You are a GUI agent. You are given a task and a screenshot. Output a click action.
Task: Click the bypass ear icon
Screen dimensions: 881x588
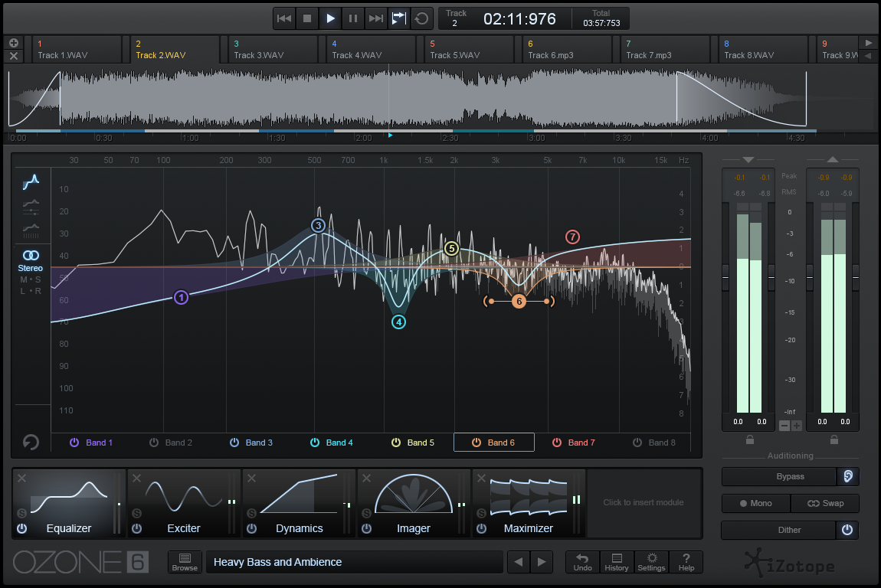pos(847,476)
